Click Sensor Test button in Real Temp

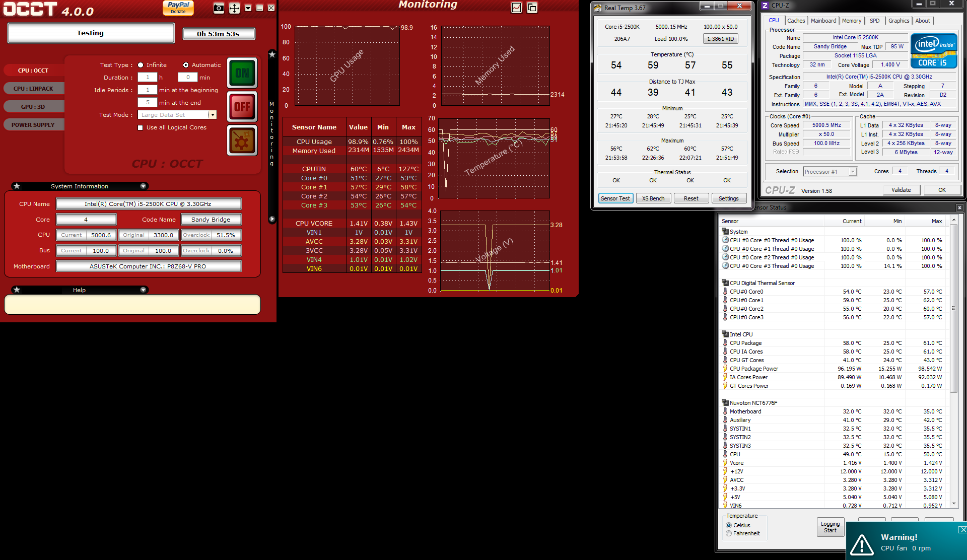[615, 198]
